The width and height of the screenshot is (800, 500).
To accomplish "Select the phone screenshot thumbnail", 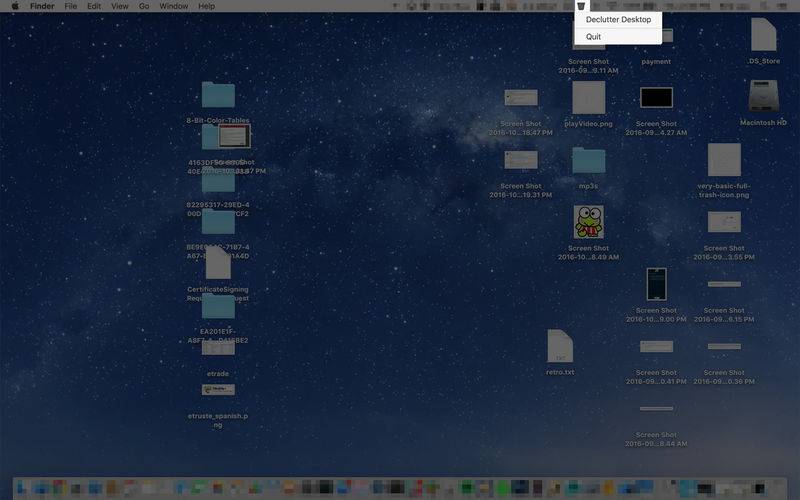I will tap(656, 284).
